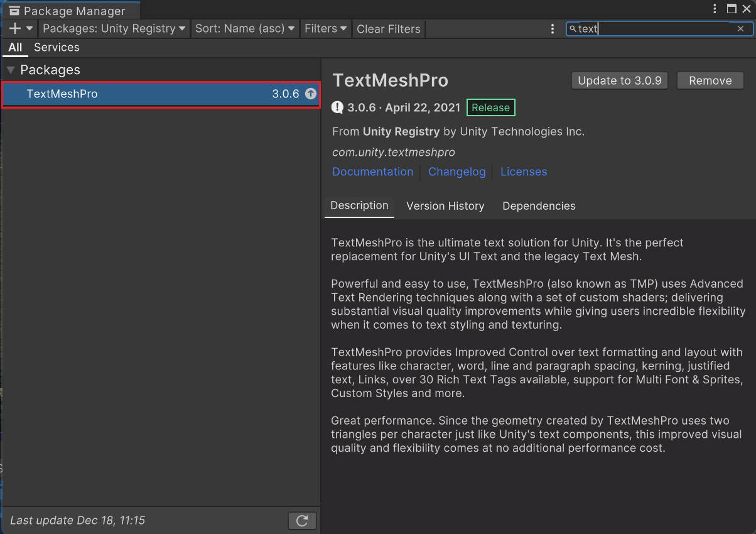Click the warning icon next to version 3.0.6
Image resolution: width=756 pixels, height=534 pixels.
(x=338, y=107)
